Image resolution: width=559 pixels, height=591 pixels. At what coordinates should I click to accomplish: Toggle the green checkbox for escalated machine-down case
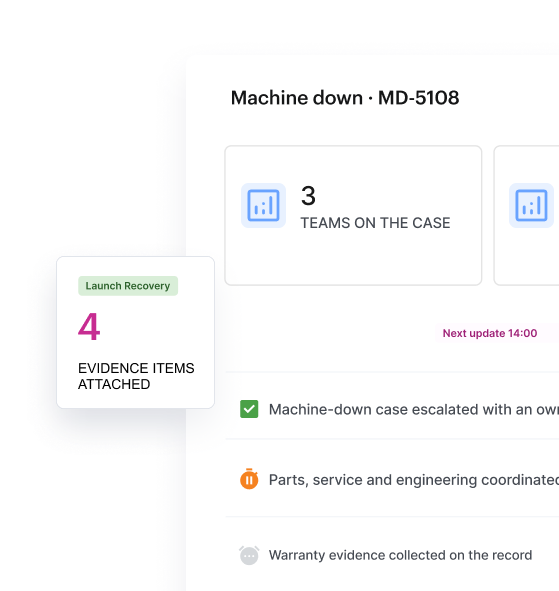point(249,409)
